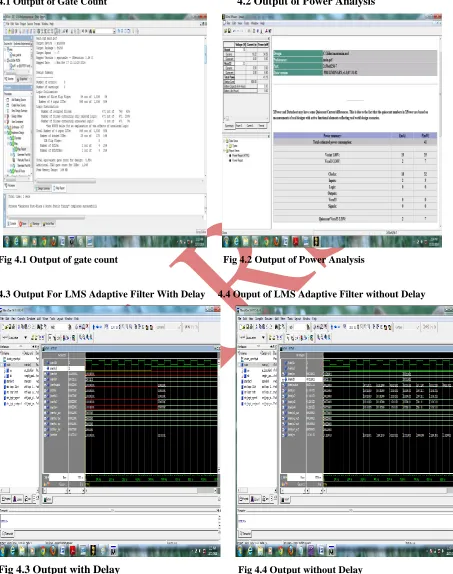Select Errors tab in gate count window

coord(23,223)
